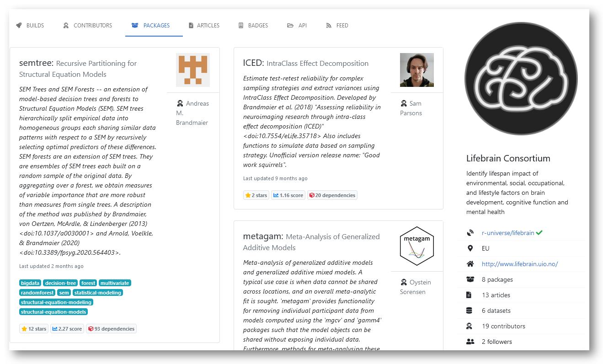The height and width of the screenshot is (364, 603).
Task: Click Sam Parsons profile photo
Action: point(416,70)
